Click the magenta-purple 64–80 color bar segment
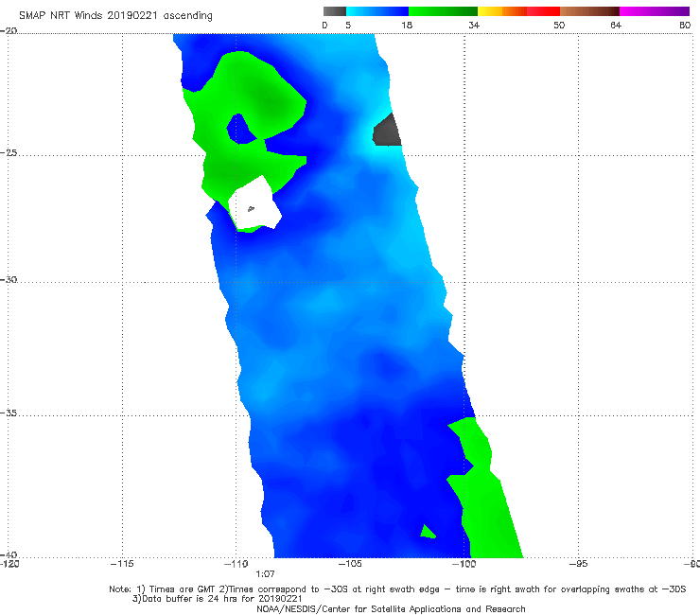700x615 pixels. click(x=655, y=11)
